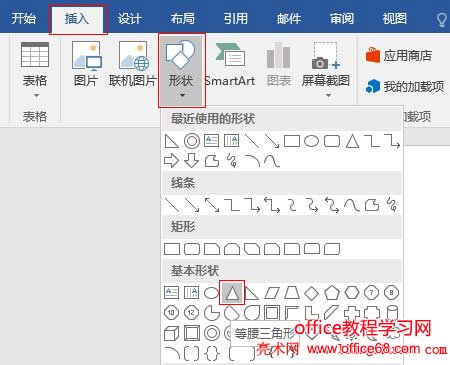
Task: Pick donut shape in recently used shapes
Action: [192, 141]
